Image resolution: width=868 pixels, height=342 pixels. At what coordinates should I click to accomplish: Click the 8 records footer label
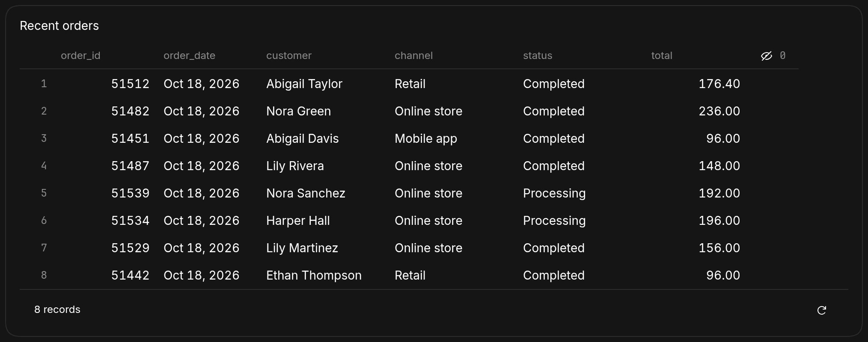coord(57,310)
